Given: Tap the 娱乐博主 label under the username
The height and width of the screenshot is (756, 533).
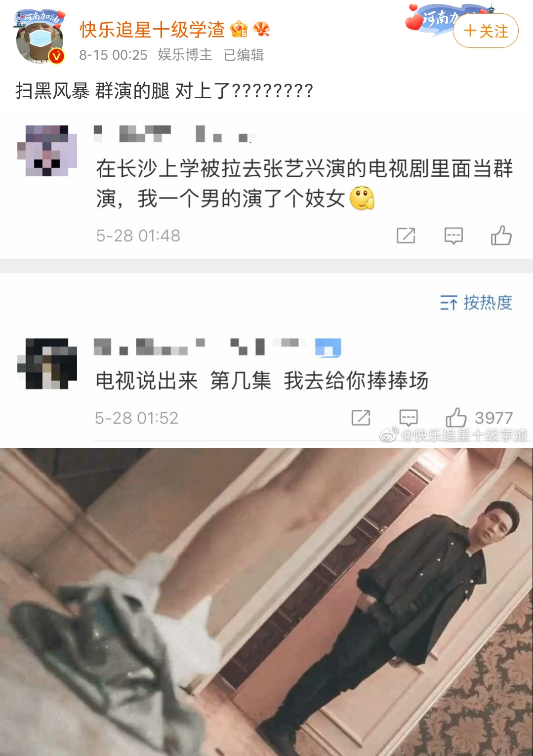Looking at the screenshot, I should click(185, 55).
